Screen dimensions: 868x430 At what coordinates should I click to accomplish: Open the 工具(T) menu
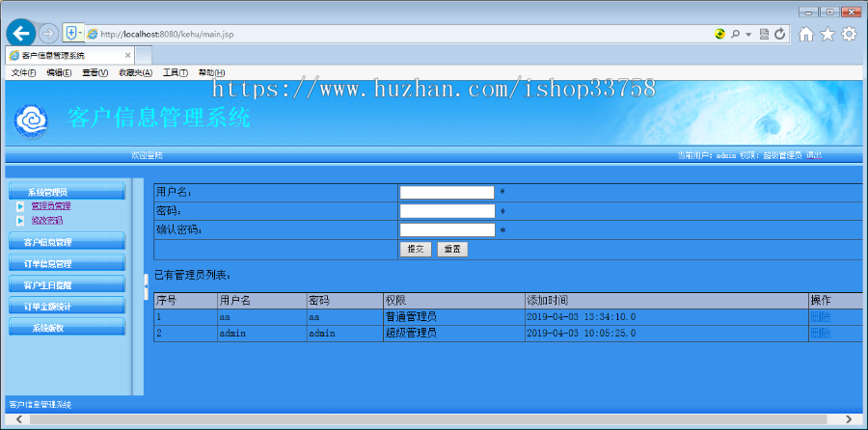[x=175, y=72]
